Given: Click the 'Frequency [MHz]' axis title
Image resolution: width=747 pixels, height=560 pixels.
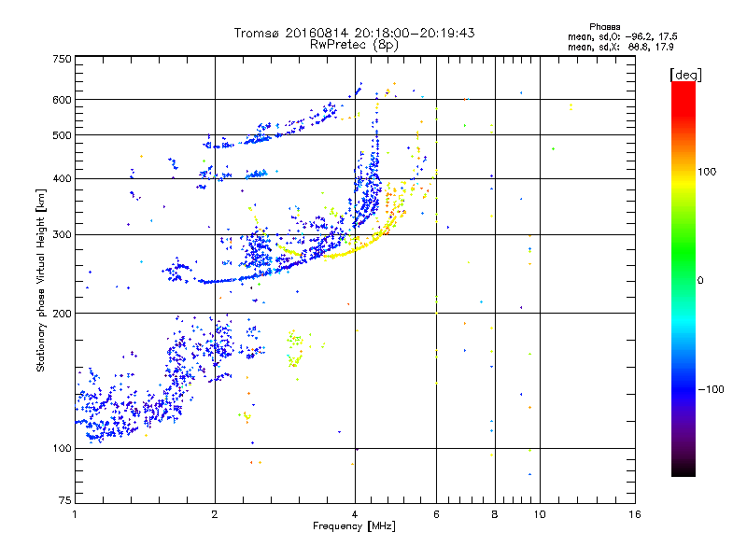Looking at the screenshot, I should tap(354, 526).
